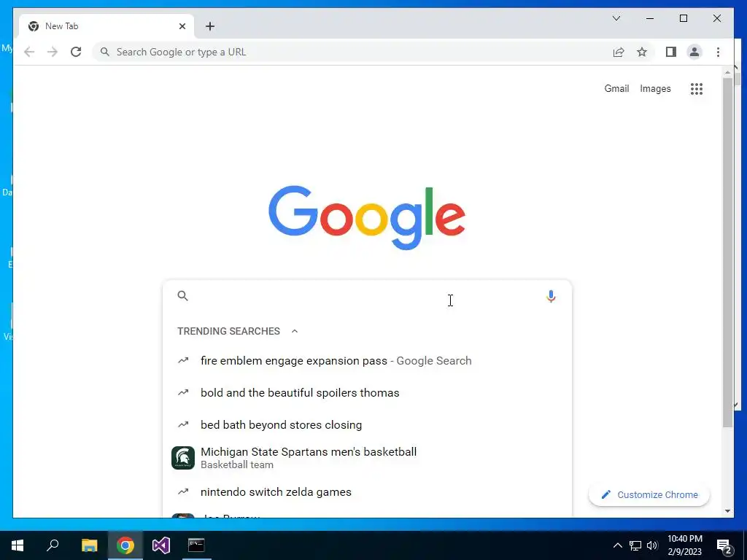
Task: Show hidden system tray icons
Action: tap(617, 545)
